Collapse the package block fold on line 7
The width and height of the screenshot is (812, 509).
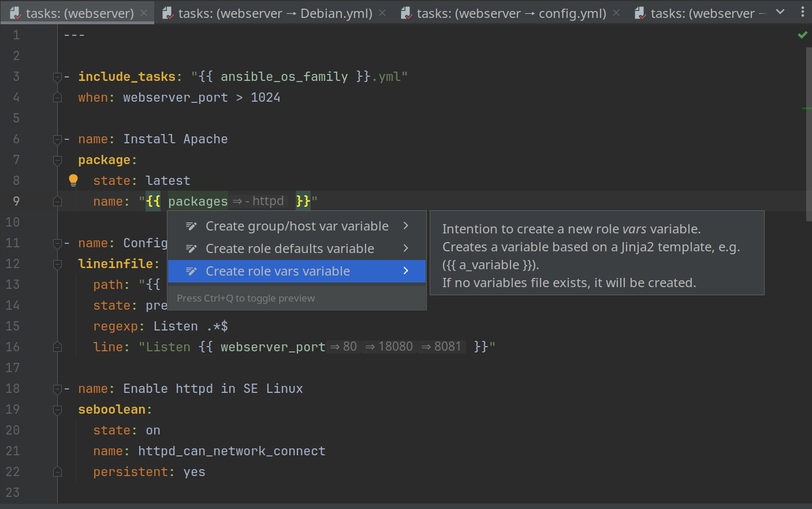pyautogui.click(x=57, y=159)
